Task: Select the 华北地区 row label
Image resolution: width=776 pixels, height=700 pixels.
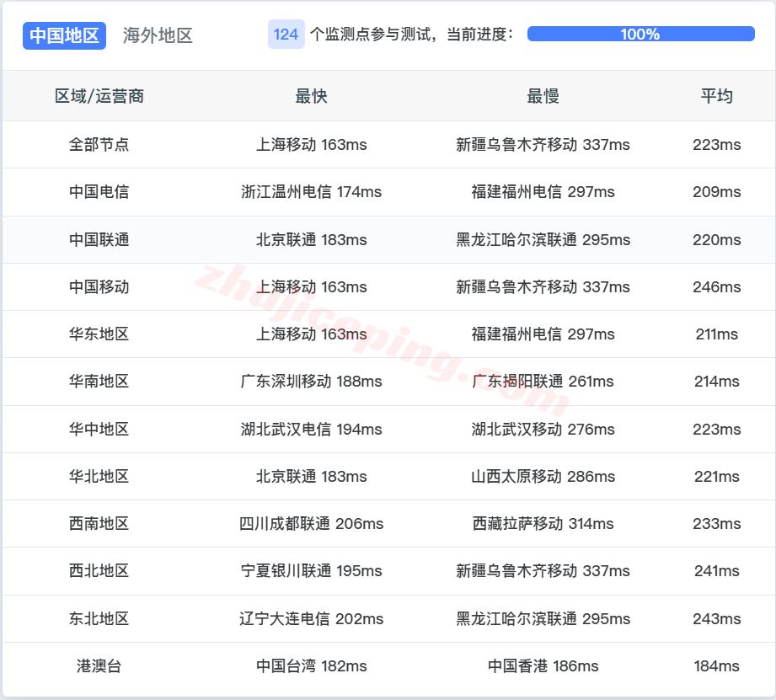Action: 99,476
